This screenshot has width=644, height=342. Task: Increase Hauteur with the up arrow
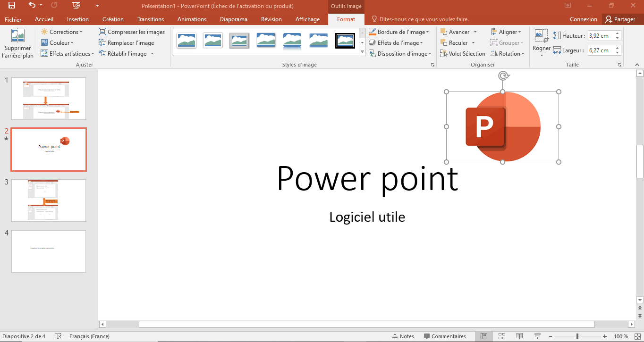[x=618, y=33]
